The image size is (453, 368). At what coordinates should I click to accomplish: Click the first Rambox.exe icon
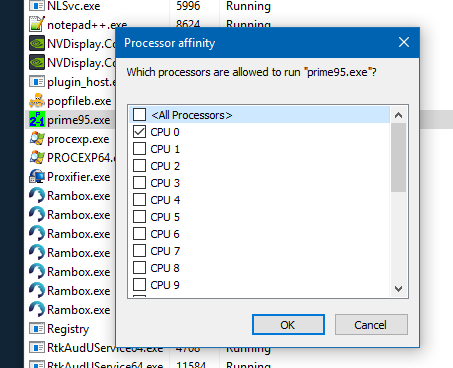click(x=37, y=196)
